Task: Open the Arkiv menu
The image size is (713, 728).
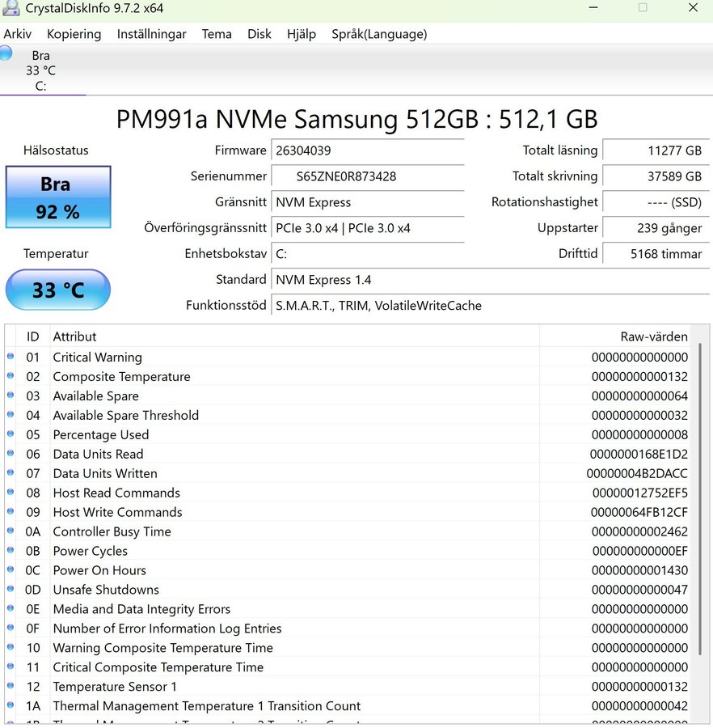Action: click(x=18, y=34)
